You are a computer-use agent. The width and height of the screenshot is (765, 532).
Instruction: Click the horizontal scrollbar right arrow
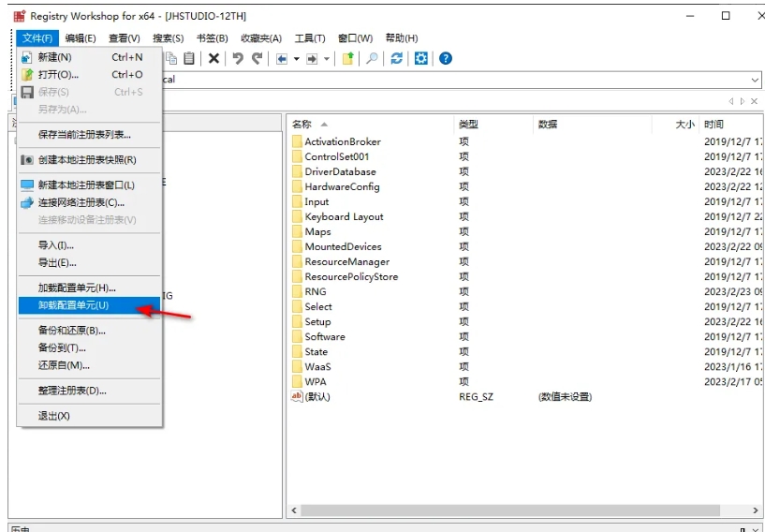click(x=755, y=510)
